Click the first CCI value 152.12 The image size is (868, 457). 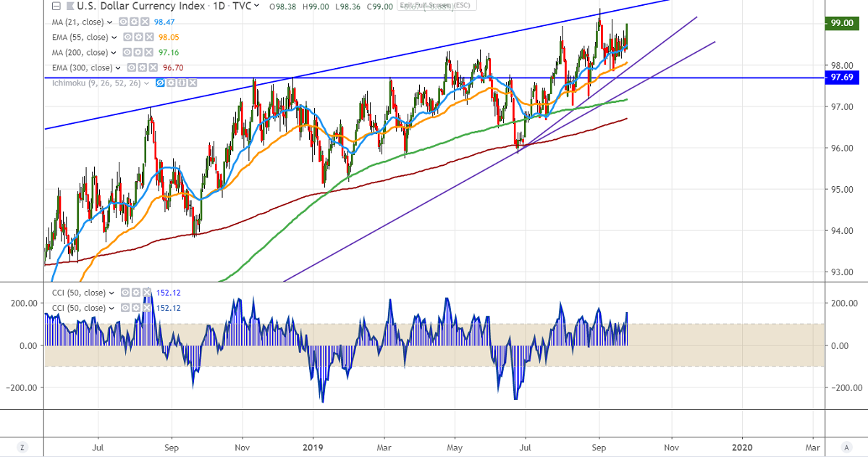pos(169,293)
